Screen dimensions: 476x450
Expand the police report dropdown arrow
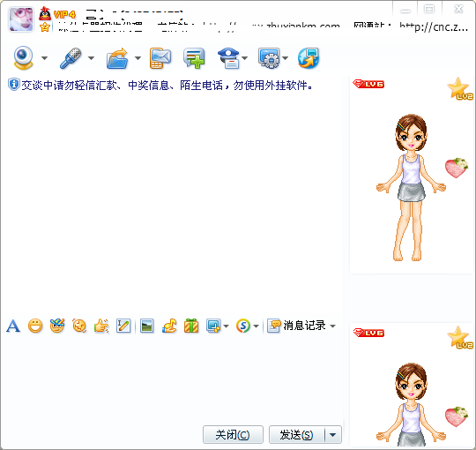point(245,58)
